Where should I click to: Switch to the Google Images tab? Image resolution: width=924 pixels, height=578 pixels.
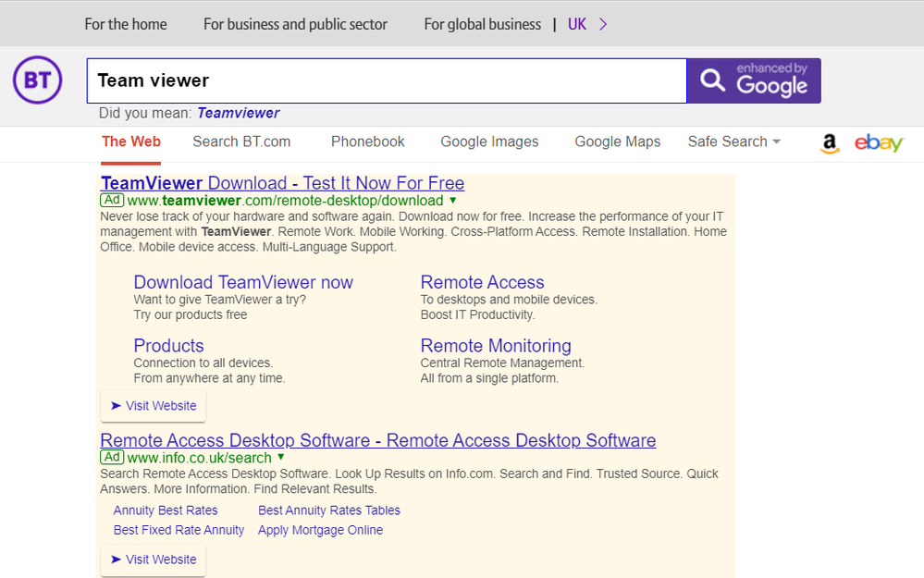(489, 141)
